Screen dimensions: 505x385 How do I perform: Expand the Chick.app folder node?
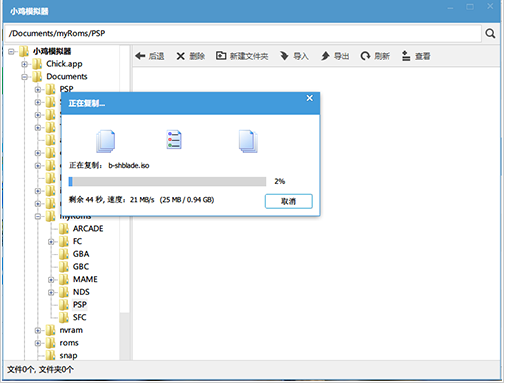click(24, 64)
